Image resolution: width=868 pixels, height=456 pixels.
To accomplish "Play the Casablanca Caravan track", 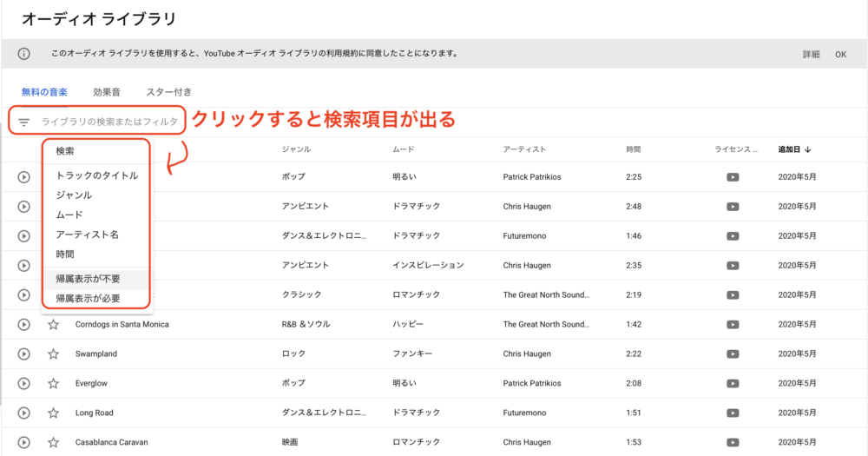I will tap(23, 442).
